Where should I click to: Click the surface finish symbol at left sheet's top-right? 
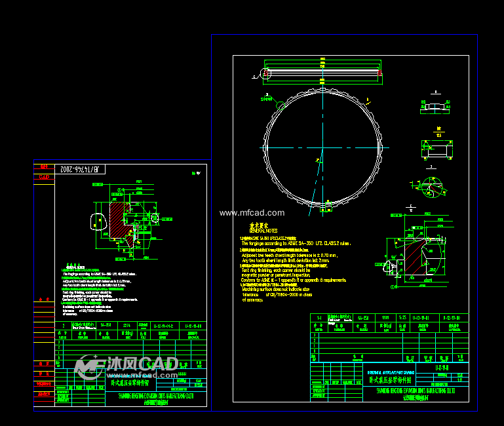pos(195,173)
